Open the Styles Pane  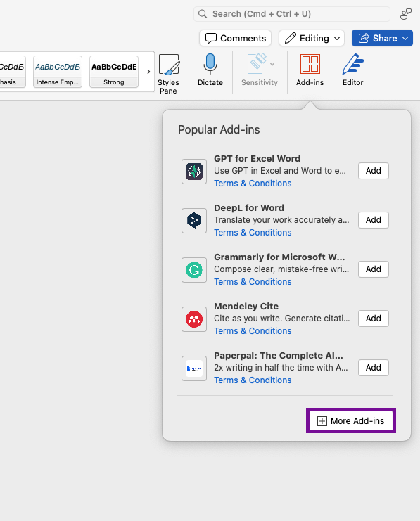point(169,74)
